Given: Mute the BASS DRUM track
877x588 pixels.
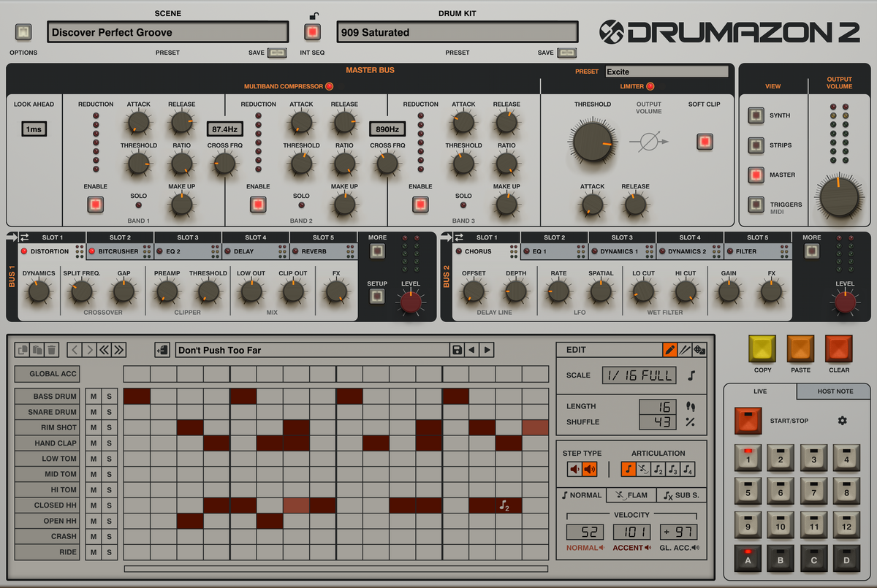Looking at the screenshot, I should pos(92,396).
